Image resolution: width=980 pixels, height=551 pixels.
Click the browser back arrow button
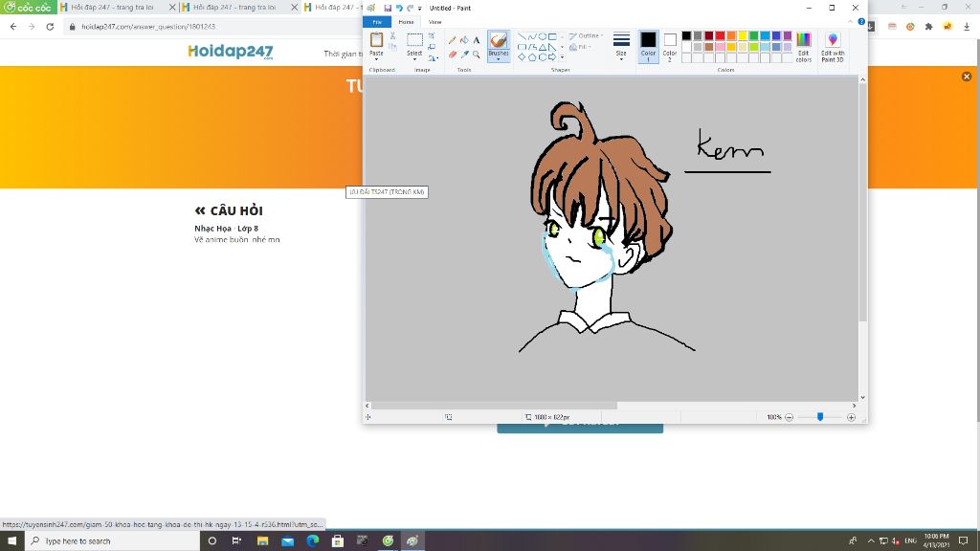click(x=13, y=27)
